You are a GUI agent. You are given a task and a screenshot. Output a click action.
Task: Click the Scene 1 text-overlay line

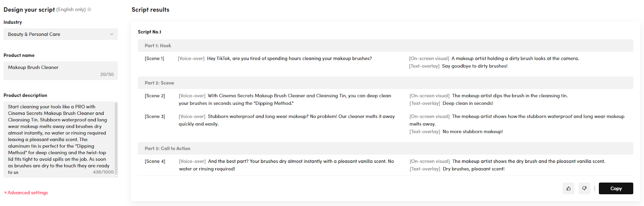(x=458, y=66)
